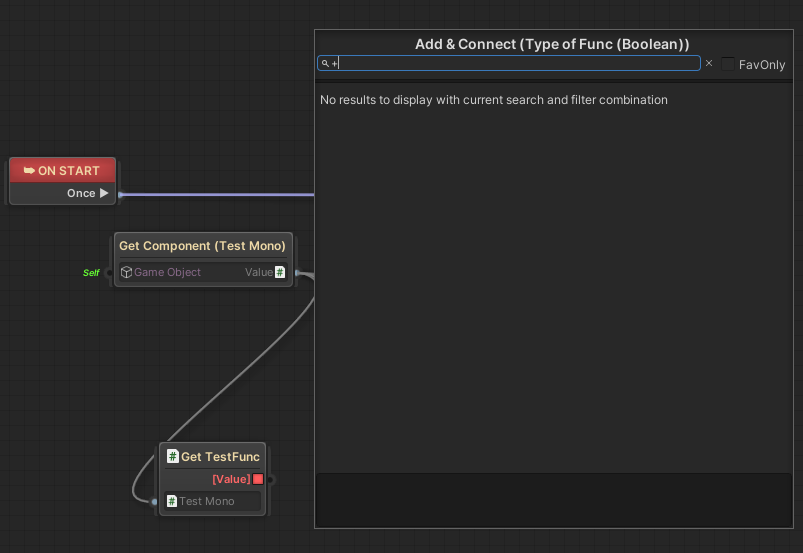
Task: Click the ON START arrow icon
Action: click(x=29, y=170)
